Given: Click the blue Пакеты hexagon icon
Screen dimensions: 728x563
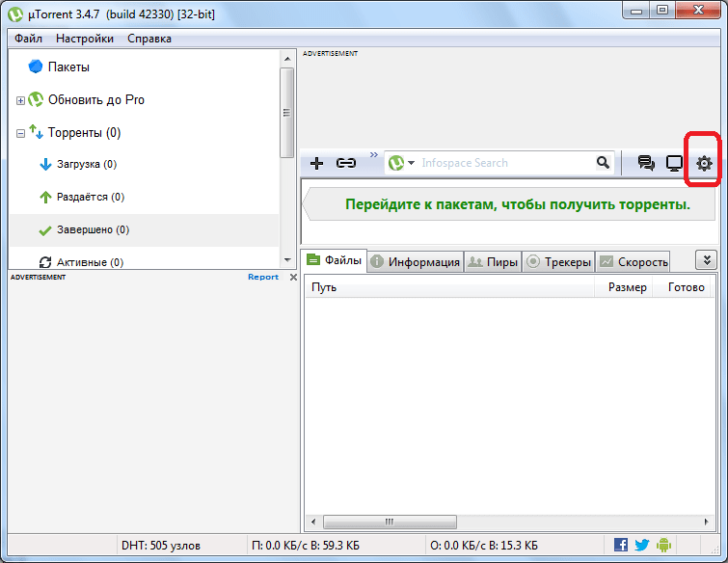Looking at the screenshot, I should pyautogui.click(x=36, y=67).
